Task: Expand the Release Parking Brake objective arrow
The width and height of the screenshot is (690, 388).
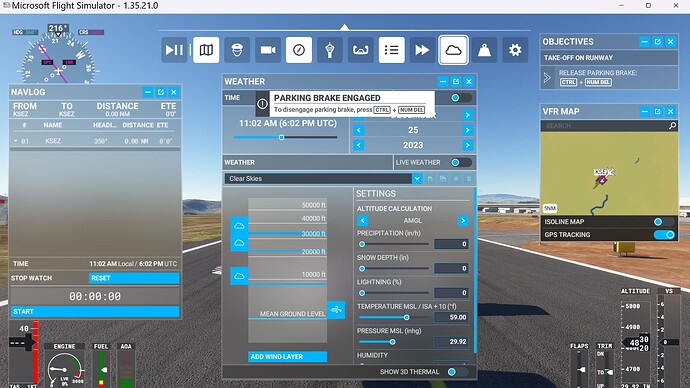Action: pyautogui.click(x=547, y=77)
